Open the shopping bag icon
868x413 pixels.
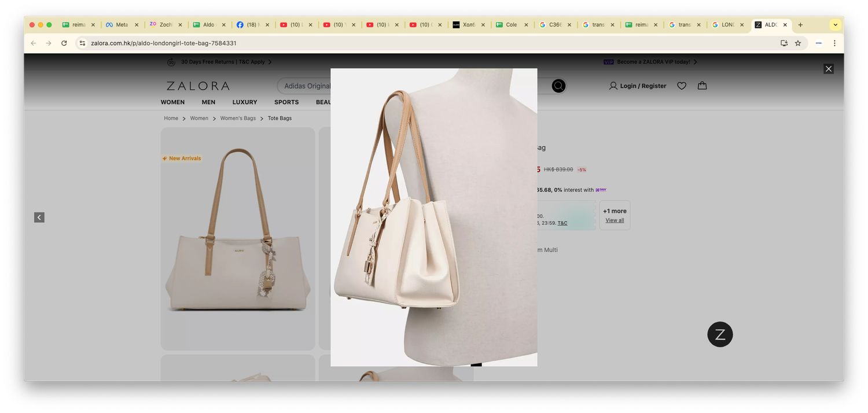pos(702,86)
